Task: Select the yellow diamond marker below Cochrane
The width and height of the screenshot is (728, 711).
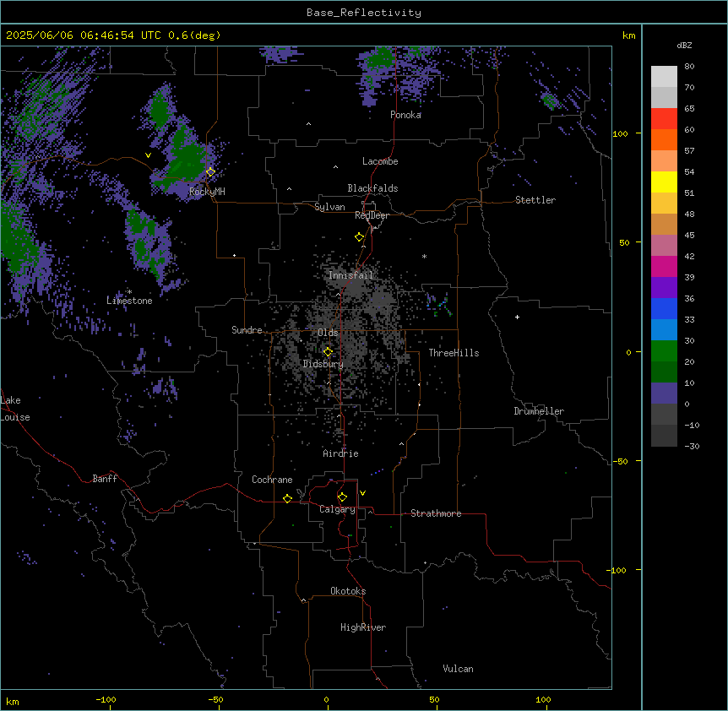Action: [287, 498]
